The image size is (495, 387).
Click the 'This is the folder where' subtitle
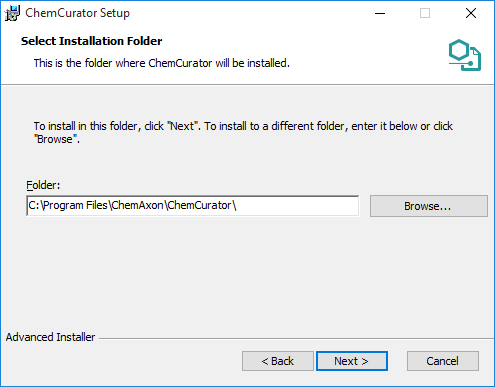click(x=162, y=63)
